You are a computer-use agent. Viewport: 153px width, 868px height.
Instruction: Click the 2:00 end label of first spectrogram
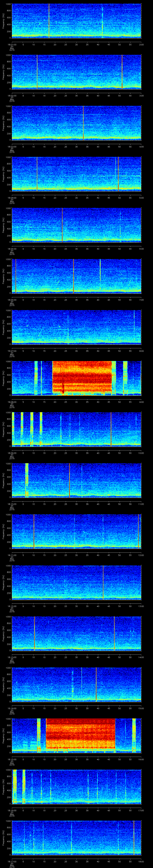(141, 44)
